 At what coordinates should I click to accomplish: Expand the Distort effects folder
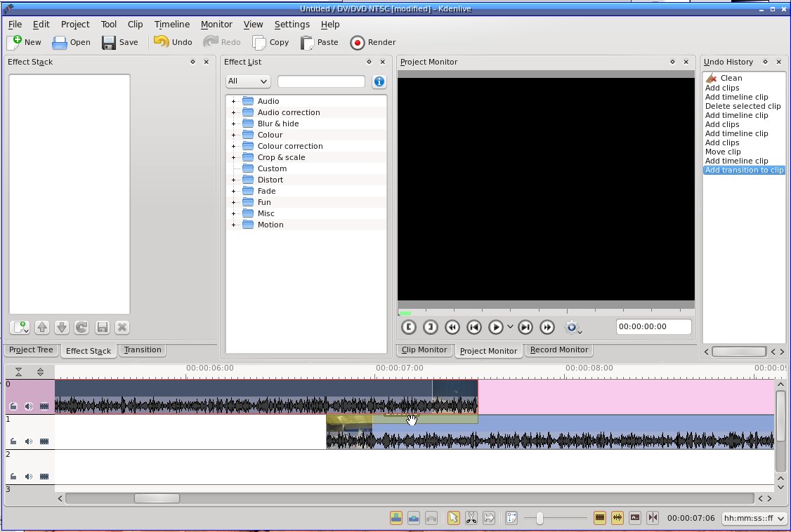[x=233, y=180]
